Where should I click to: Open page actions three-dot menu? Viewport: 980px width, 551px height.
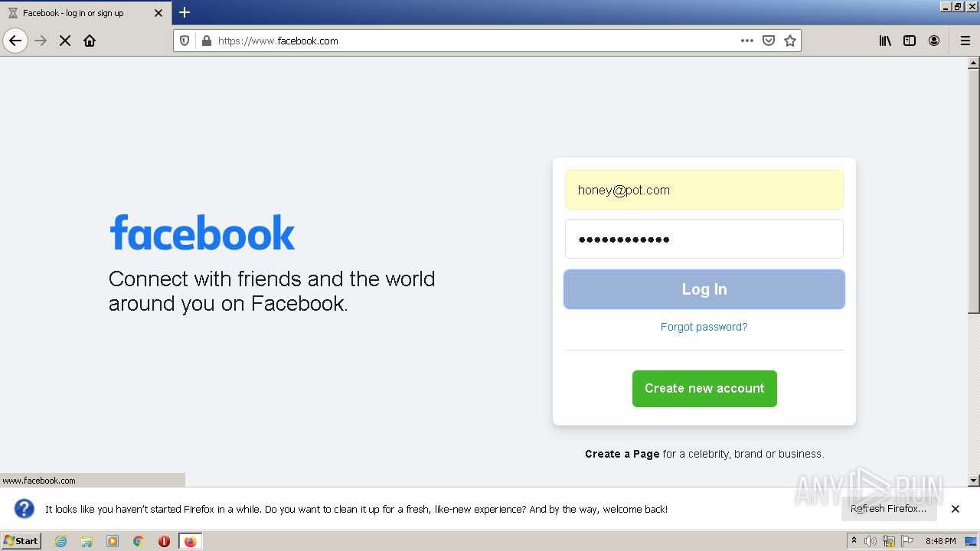click(747, 41)
